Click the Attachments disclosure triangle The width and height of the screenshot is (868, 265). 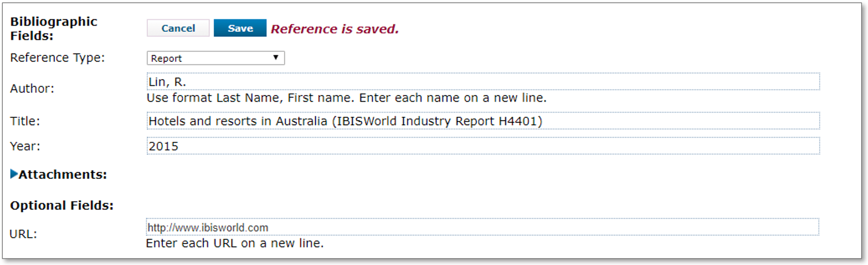click(13, 175)
